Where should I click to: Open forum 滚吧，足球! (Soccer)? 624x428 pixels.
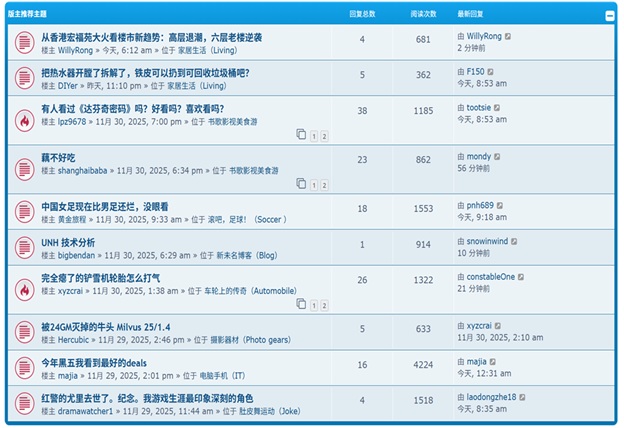247,220
